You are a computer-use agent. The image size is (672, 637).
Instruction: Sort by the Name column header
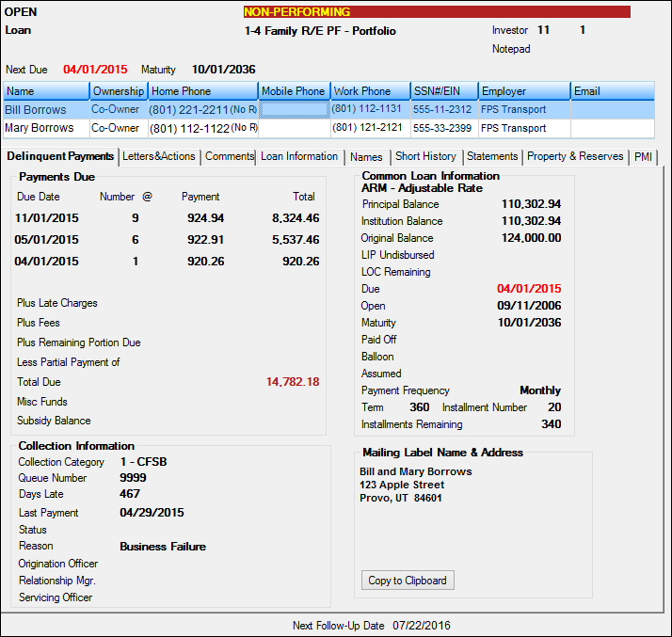click(46, 91)
